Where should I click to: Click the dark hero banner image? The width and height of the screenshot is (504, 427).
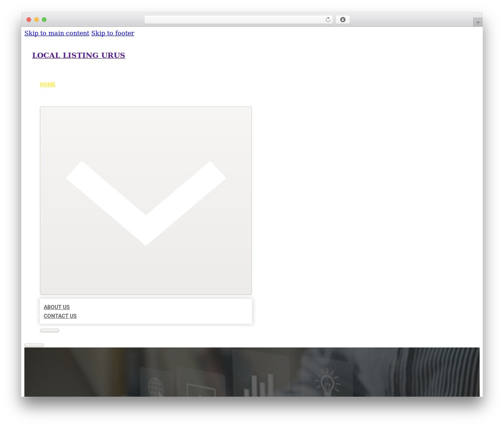coord(252,372)
